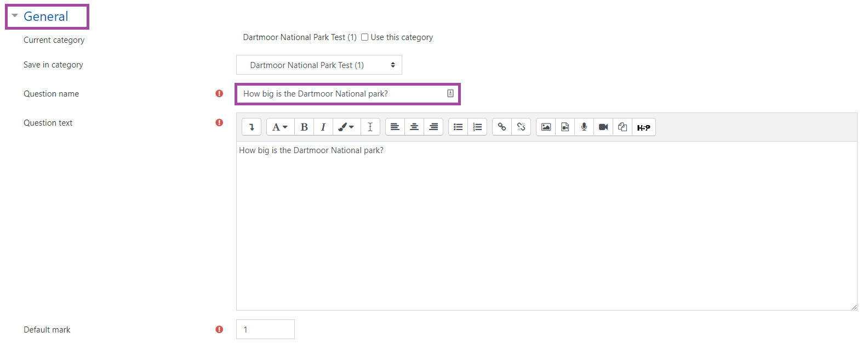Screen dimensions: 868x349
Task: Open the text colour brush dropdown
Action: pos(346,127)
